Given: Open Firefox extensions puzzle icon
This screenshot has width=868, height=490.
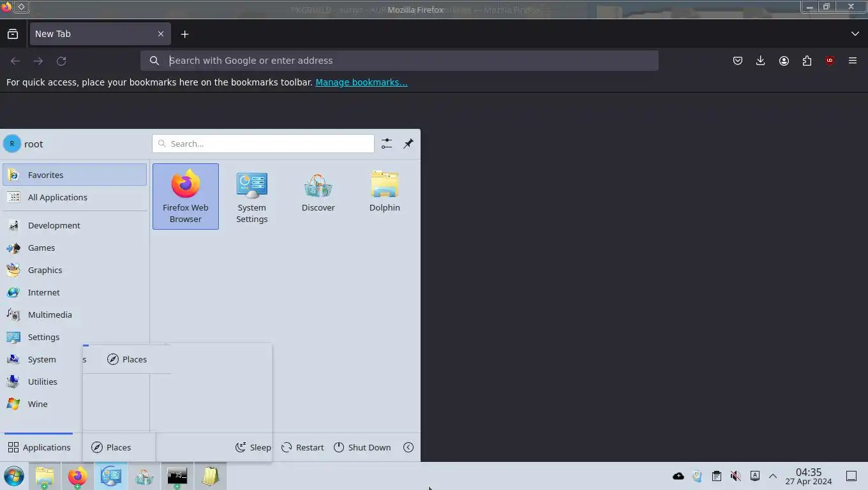Looking at the screenshot, I should click(807, 61).
